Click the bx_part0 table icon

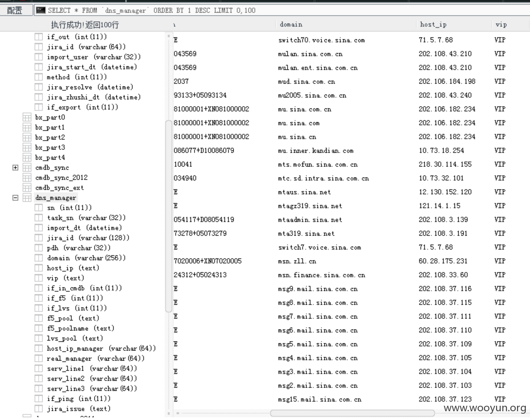(x=27, y=117)
